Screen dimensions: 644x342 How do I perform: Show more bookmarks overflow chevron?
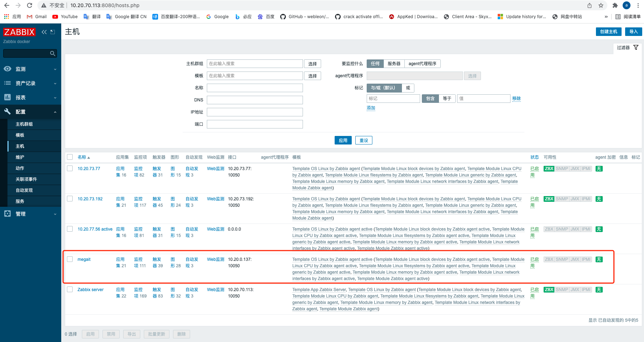coord(606,17)
